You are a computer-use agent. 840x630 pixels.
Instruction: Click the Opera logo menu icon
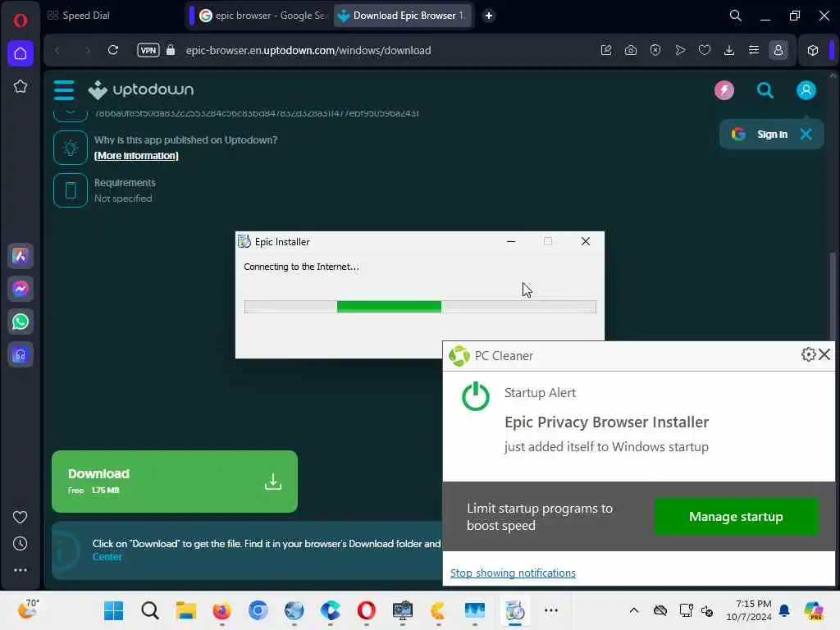click(x=21, y=21)
